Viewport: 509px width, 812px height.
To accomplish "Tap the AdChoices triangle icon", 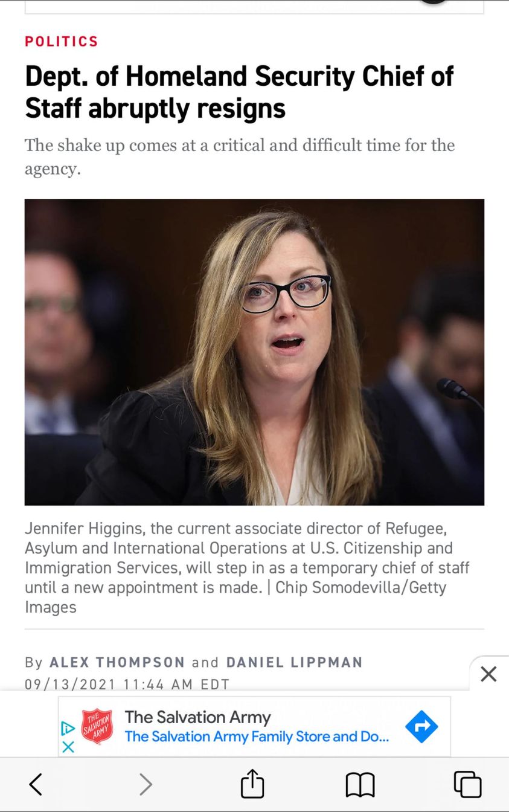I will [x=68, y=728].
